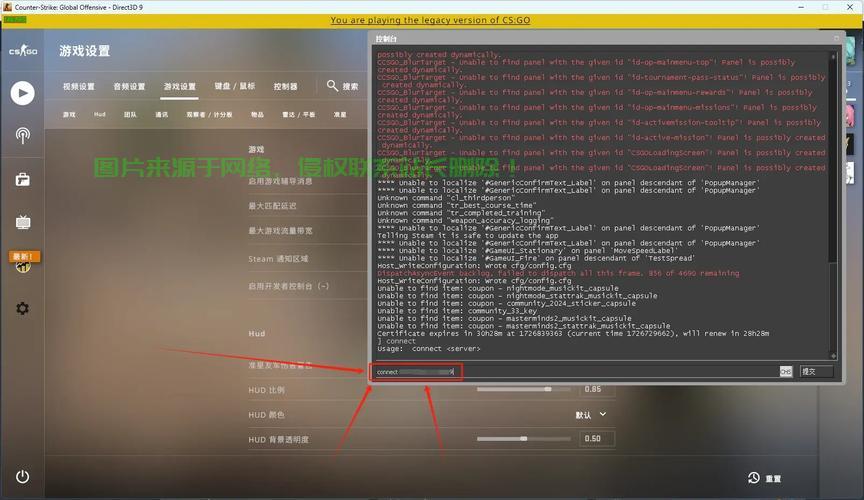Click the reset clock icon at bottom right
The height and width of the screenshot is (500, 864).
(x=753, y=478)
